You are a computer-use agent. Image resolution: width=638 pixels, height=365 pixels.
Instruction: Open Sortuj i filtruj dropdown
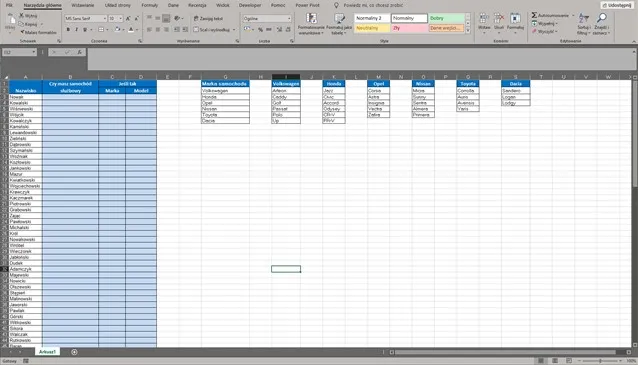[584, 24]
